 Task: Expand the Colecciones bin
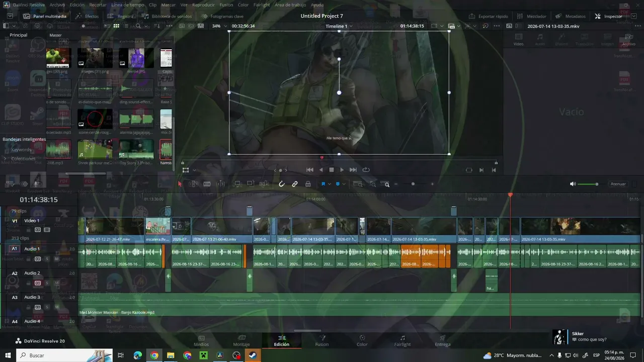point(5,158)
